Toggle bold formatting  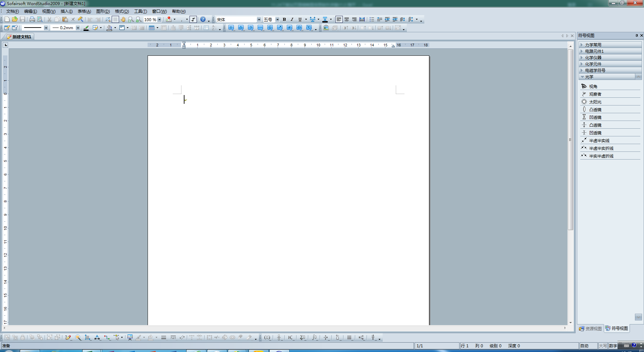pyautogui.click(x=284, y=19)
